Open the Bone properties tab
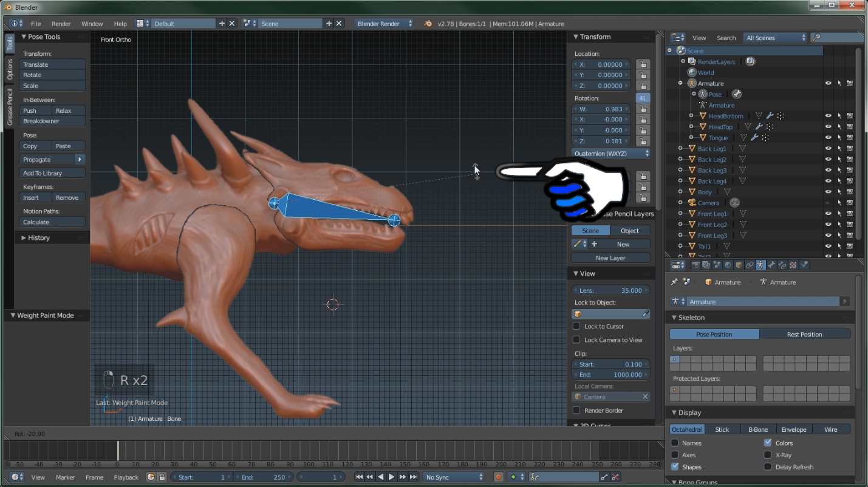 click(772, 265)
